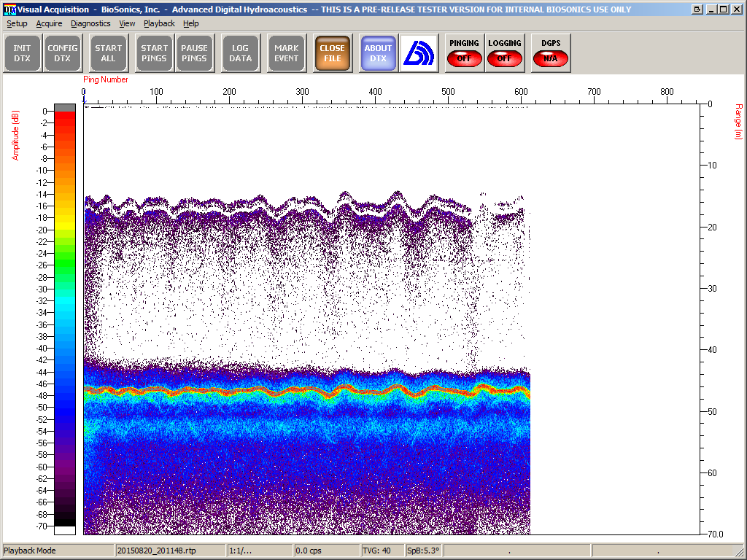Toggle the LOGGING OFF indicator
This screenshot has height=560, width=747.
[505, 53]
